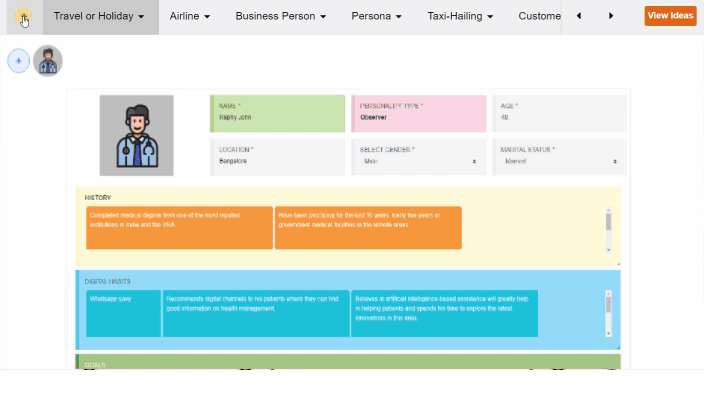
Task: Open the Marital Status dropdown
Action: click(x=560, y=161)
